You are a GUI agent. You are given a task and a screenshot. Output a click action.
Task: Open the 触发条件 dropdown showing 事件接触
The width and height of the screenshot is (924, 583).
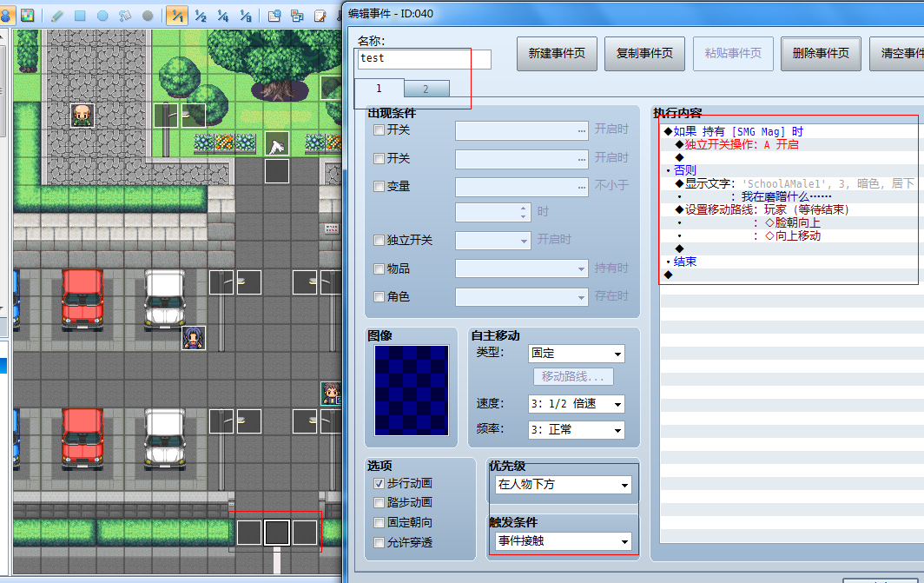(x=564, y=540)
